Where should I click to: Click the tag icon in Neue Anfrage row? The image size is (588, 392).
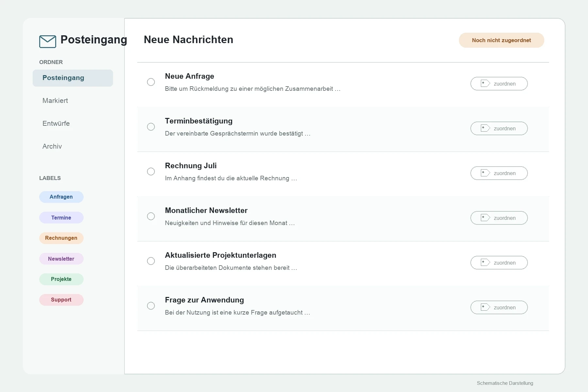click(x=485, y=84)
